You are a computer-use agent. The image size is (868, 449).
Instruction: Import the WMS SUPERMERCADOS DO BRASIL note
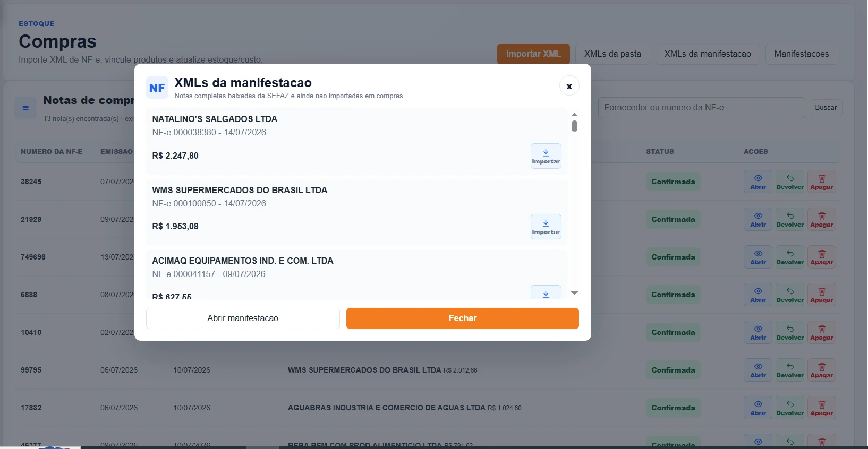click(x=546, y=227)
